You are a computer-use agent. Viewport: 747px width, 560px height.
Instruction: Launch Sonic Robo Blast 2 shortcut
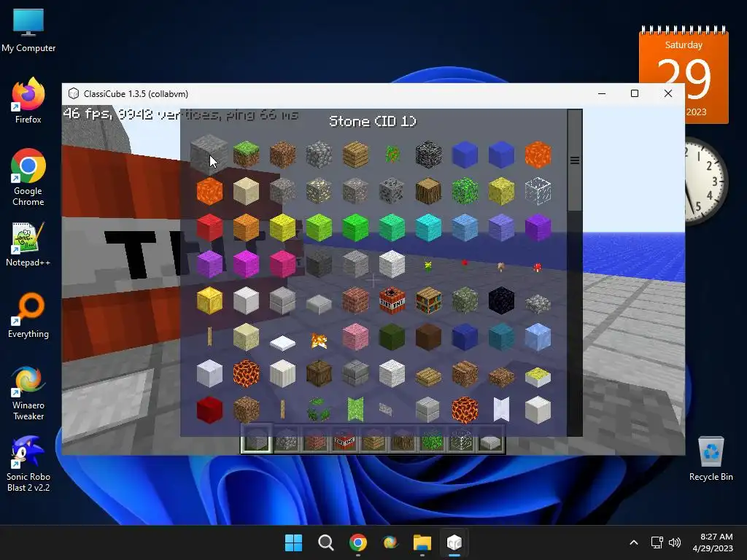(28, 464)
